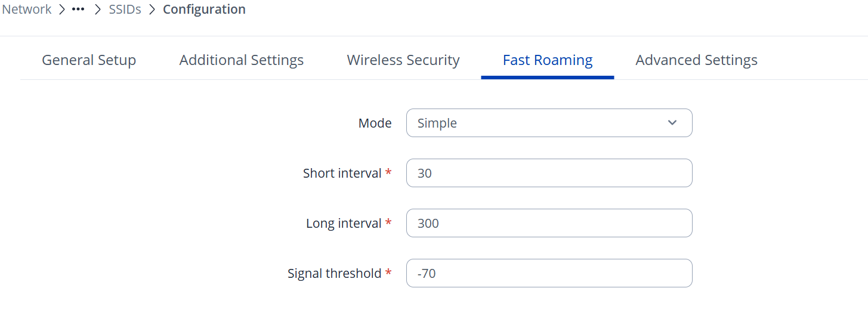Click the collapsed breadcrumb ellipsis icon
This screenshot has width=868, height=319.
coord(78,10)
